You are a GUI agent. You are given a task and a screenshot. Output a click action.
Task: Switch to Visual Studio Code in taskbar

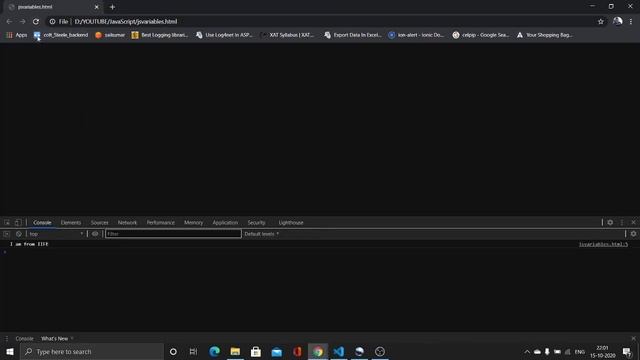coord(339,351)
